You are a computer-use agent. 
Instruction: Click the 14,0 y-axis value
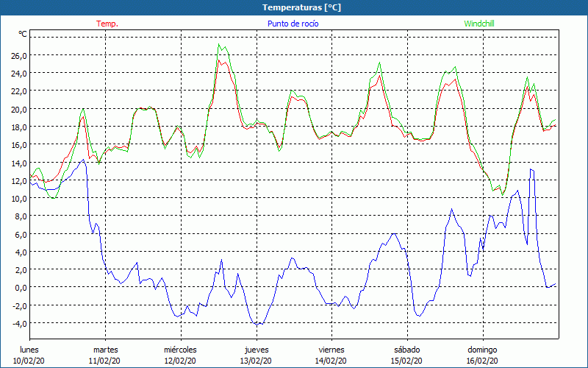coord(19,163)
